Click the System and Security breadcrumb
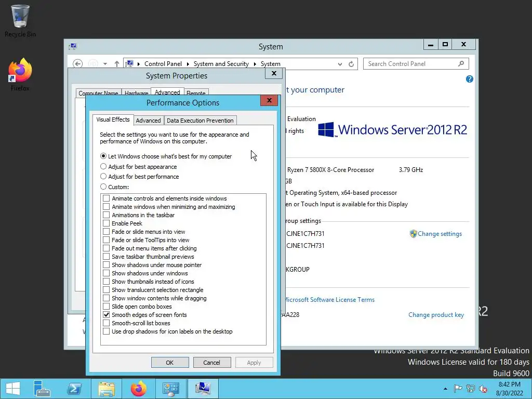Image resolution: width=532 pixels, height=399 pixels. [x=221, y=64]
